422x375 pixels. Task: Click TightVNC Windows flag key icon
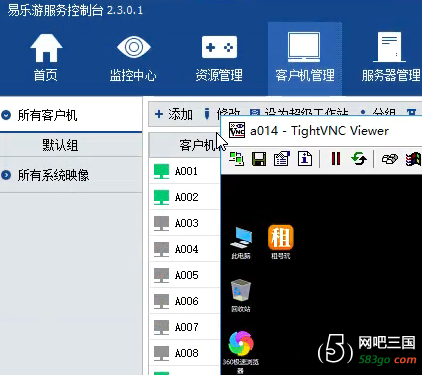click(x=413, y=159)
